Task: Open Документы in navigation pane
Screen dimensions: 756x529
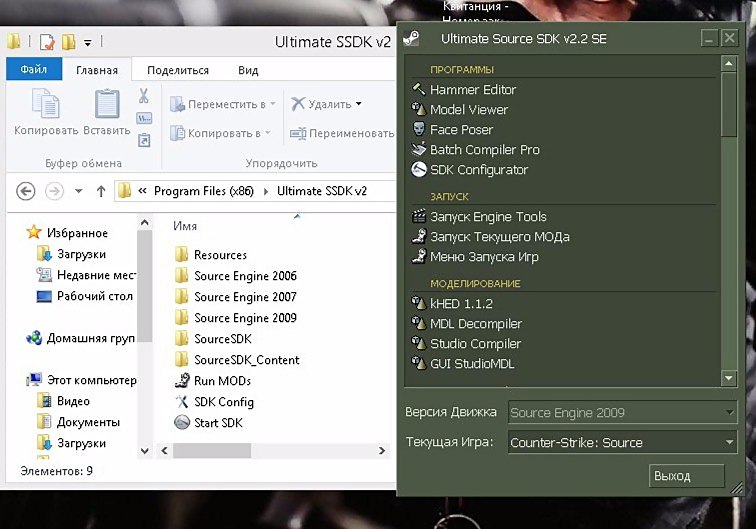Action: [x=79, y=422]
